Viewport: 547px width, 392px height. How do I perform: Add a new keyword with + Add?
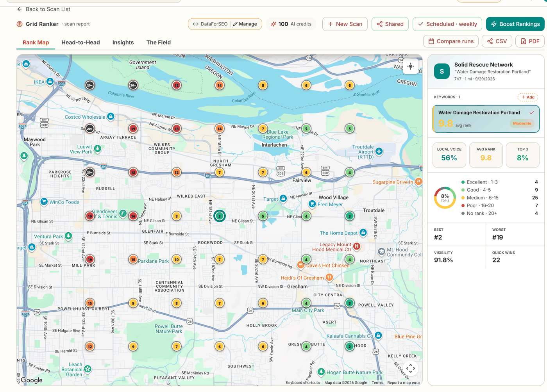click(528, 97)
